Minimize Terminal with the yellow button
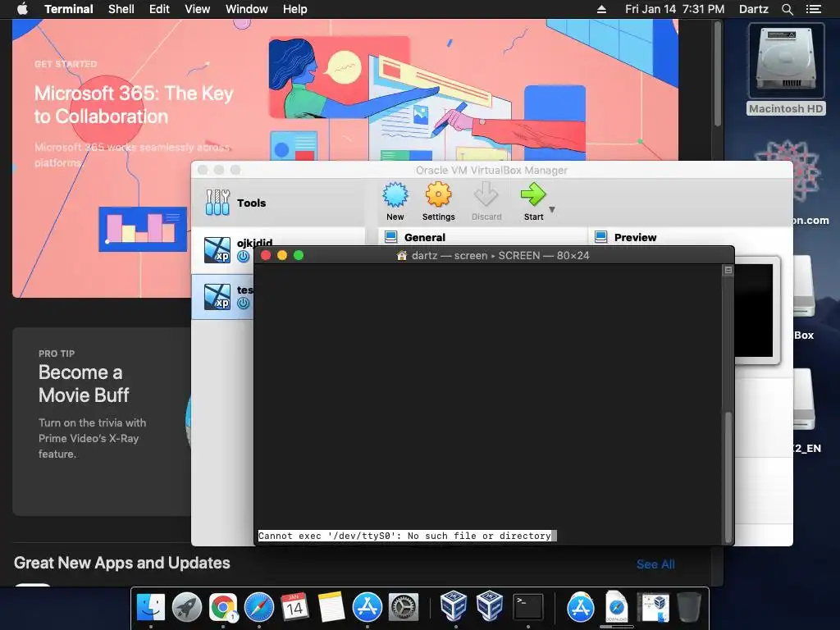 pyautogui.click(x=282, y=256)
